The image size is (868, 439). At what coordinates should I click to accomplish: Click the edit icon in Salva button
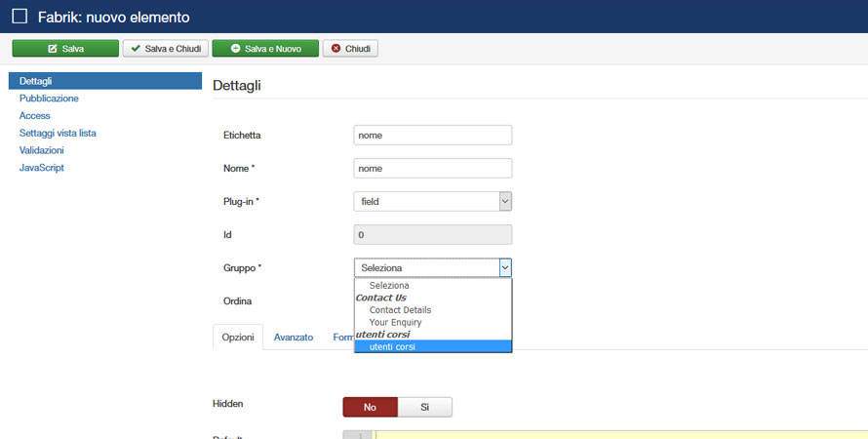click(53, 48)
